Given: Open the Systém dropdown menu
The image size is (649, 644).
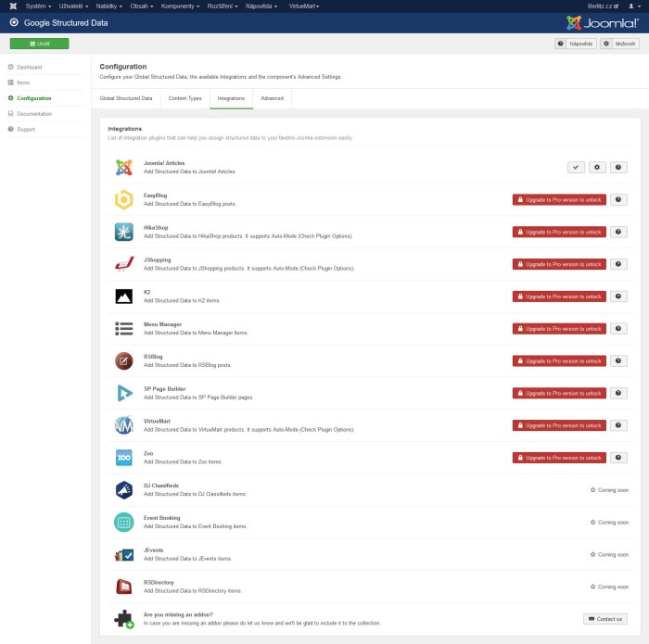Looking at the screenshot, I should [39, 6].
